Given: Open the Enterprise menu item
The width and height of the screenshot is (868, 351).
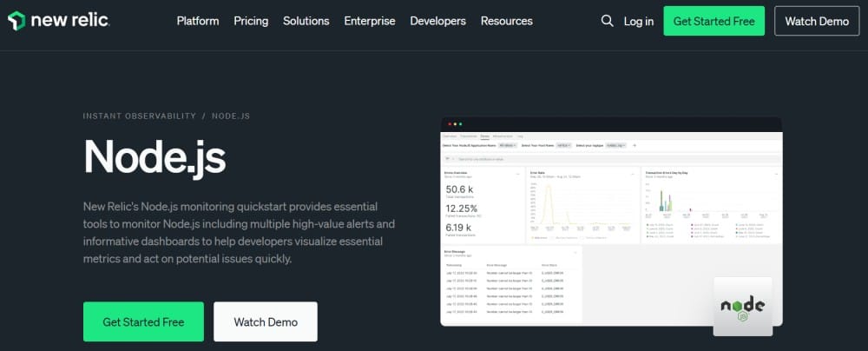Looking at the screenshot, I should [x=369, y=21].
